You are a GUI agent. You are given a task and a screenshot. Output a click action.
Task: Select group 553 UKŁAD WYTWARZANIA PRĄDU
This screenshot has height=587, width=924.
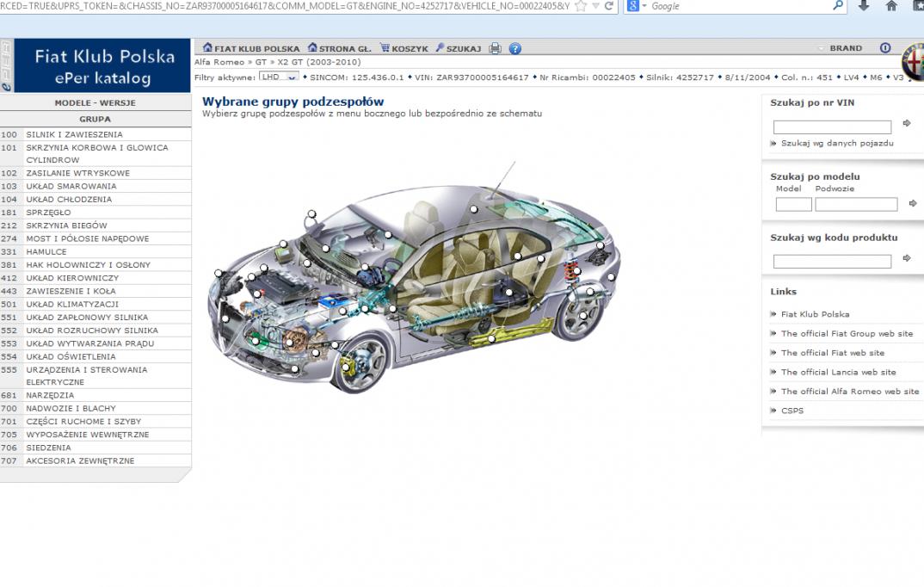(x=95, y=343)
